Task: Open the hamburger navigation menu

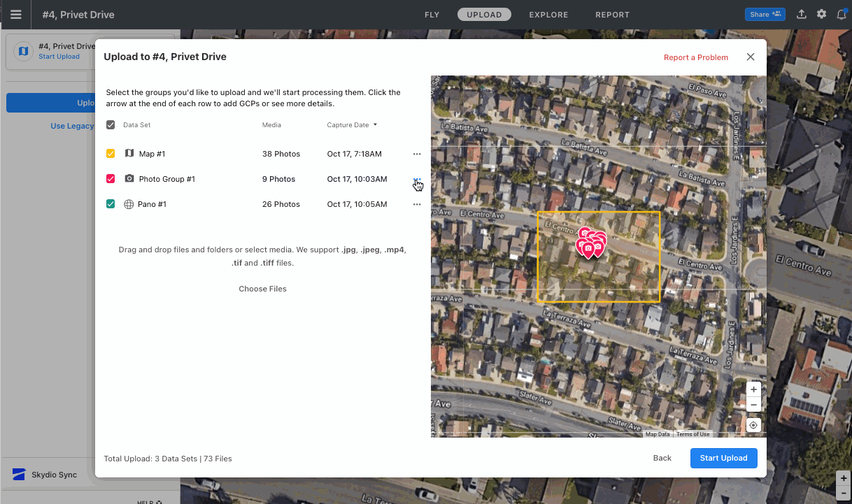Action: coord(15,15)
